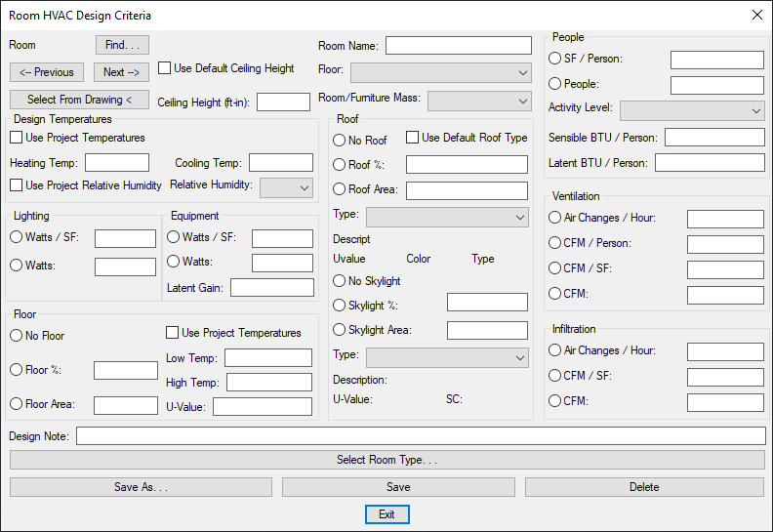Enable Use Default Ceiling Height checkbox
773x532 pixels.
coord(164,68)
